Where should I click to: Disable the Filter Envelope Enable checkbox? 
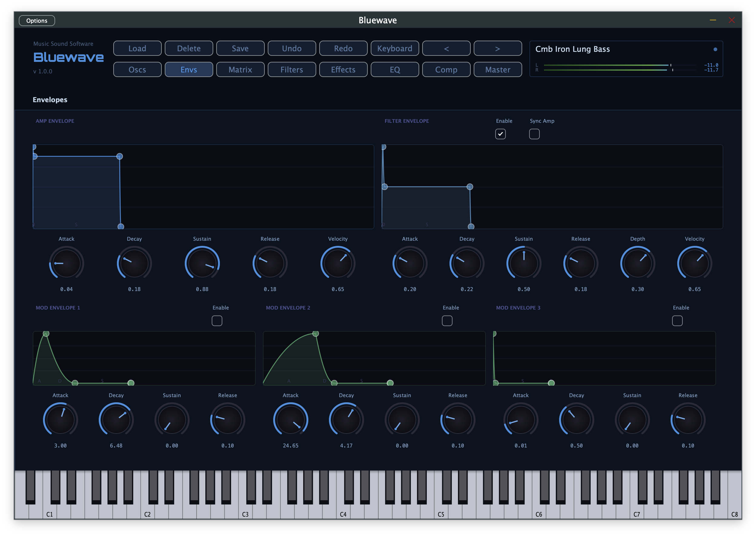[x=500, y=134]
